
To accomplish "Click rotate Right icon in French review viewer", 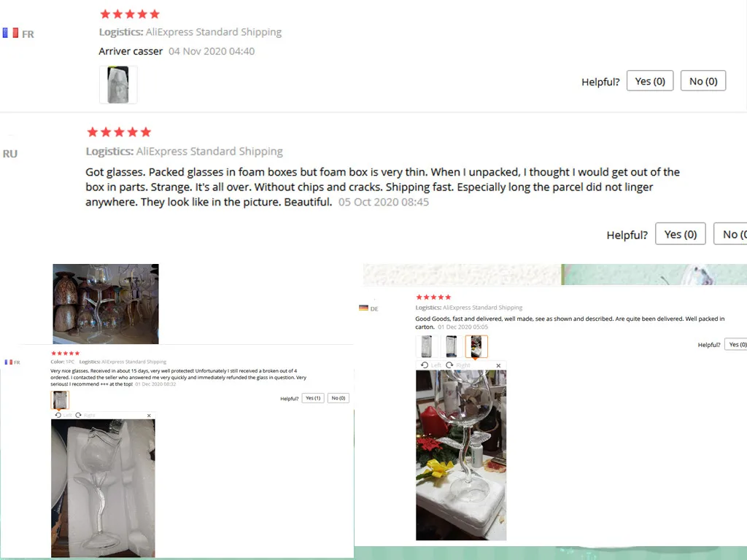I will pyautogui.click(x=79, y=415).
